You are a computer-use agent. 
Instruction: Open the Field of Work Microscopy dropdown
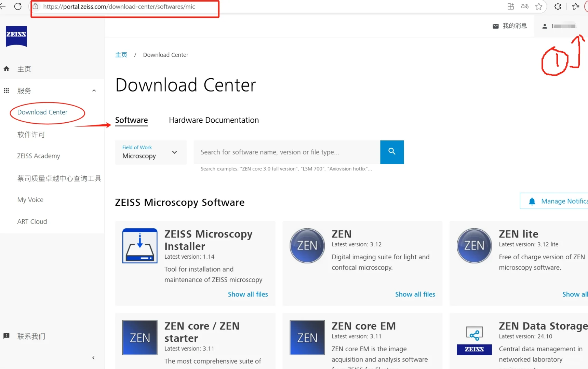151,152
